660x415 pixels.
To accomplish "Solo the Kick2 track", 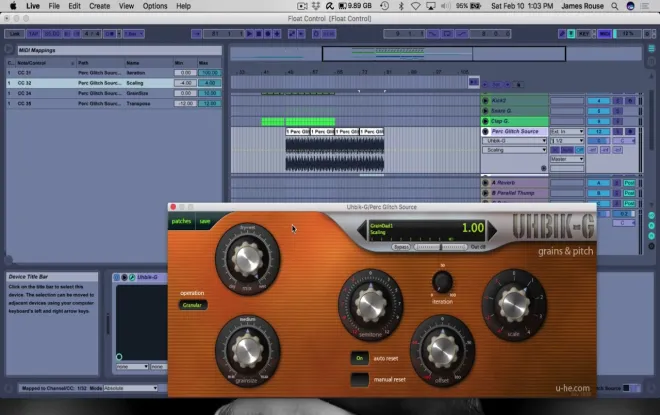I will coord(617,101).
